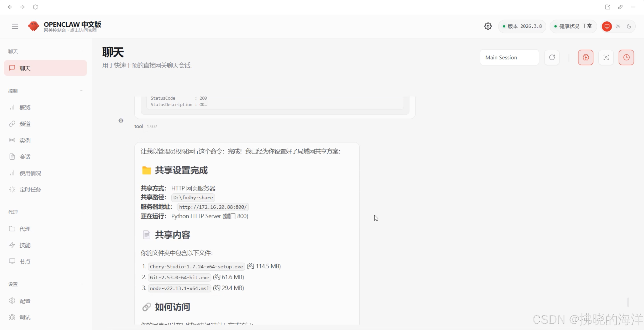Click the Main Session input field
The image size is (644, 330).
coord(509,57)
